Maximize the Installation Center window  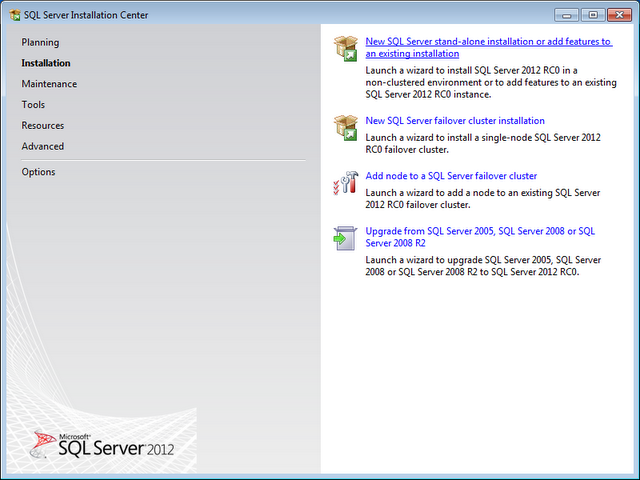pos(593,15)
